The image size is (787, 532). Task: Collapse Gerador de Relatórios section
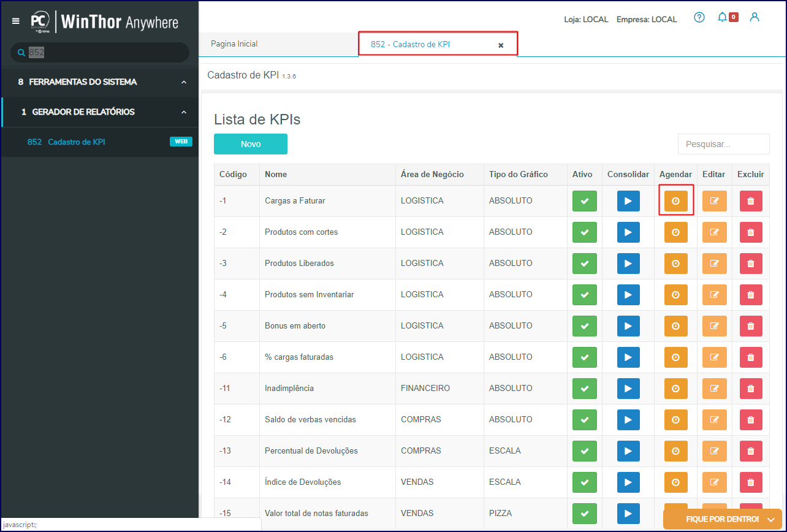coord(100,112)
